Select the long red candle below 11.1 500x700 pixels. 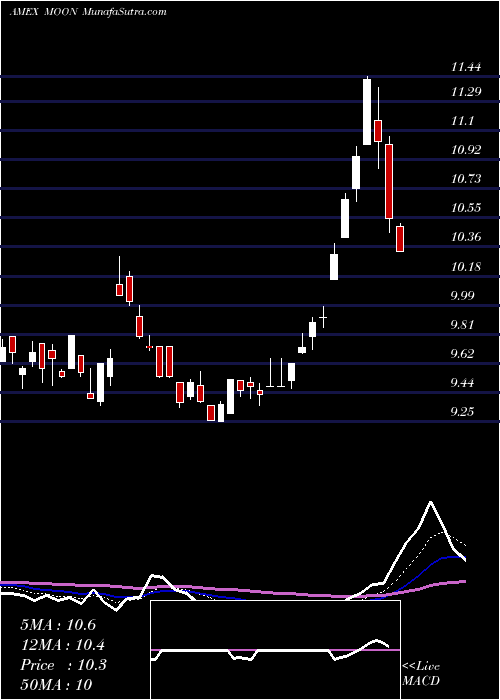[389, 182]
